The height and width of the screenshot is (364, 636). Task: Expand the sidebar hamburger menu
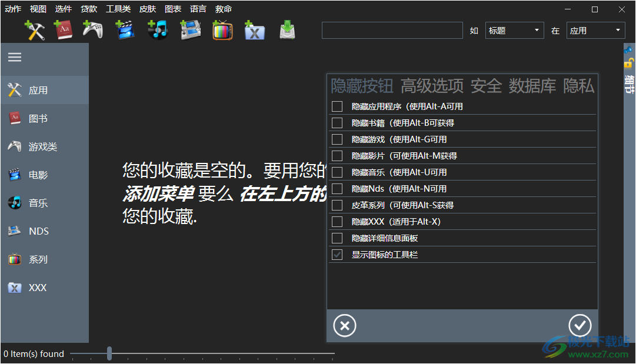14,57
